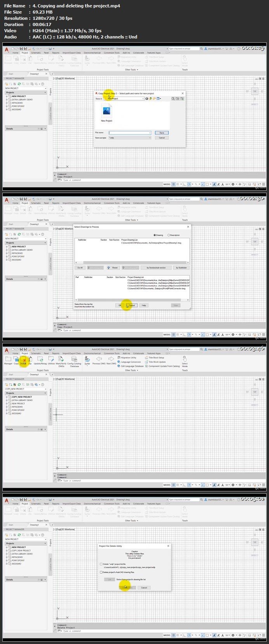
Task: Open the view menu icon in the Copy Project dialog
Action: coord(159,99)
